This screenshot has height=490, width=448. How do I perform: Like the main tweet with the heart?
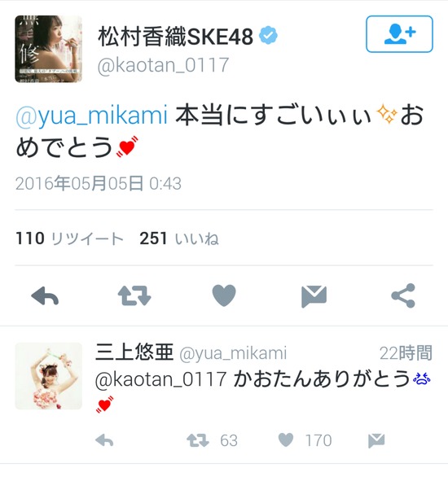224,295
